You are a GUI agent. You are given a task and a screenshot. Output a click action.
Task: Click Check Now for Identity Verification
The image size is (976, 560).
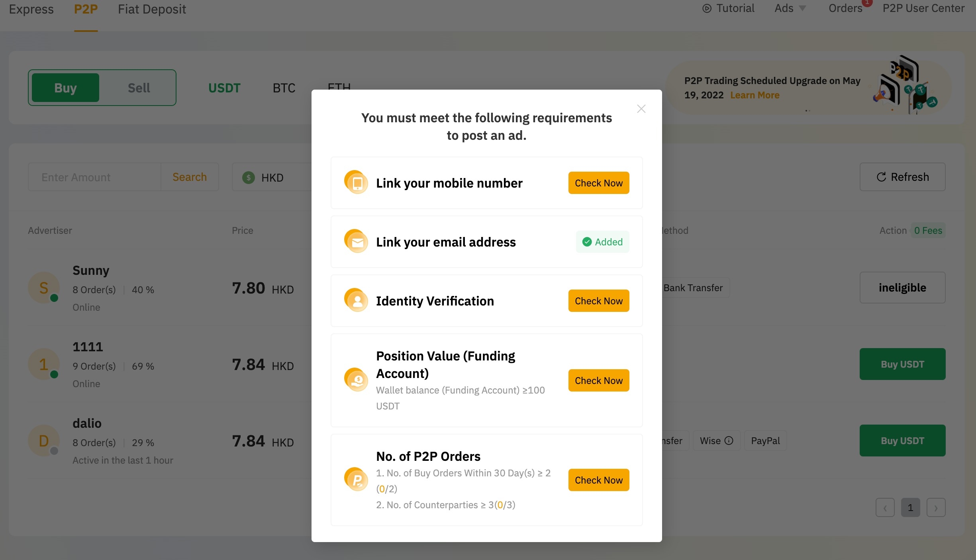click(598, 300)
